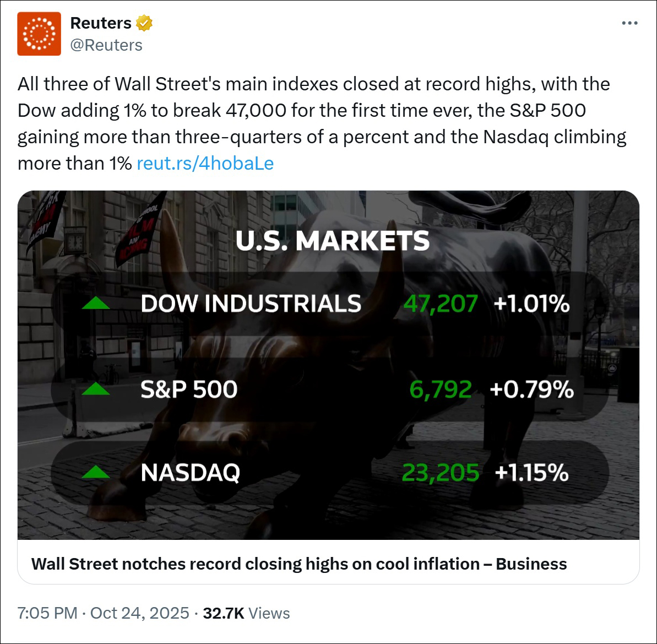Click the +1.01% Dow change figure

(531, 304)
